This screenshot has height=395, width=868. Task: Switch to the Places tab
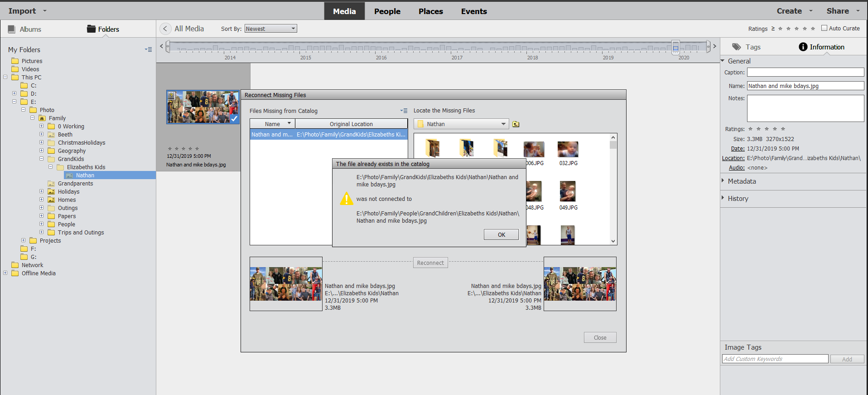click(x=431, y=11)
